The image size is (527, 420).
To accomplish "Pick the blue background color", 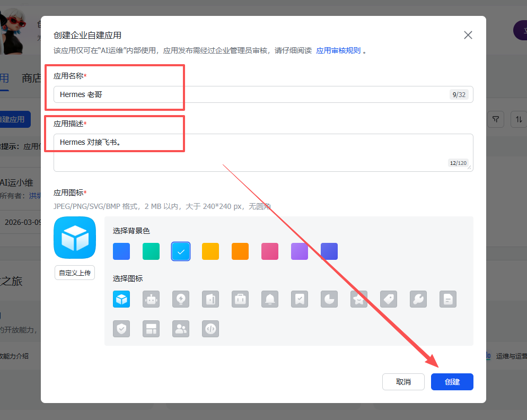I will point(121,251).
